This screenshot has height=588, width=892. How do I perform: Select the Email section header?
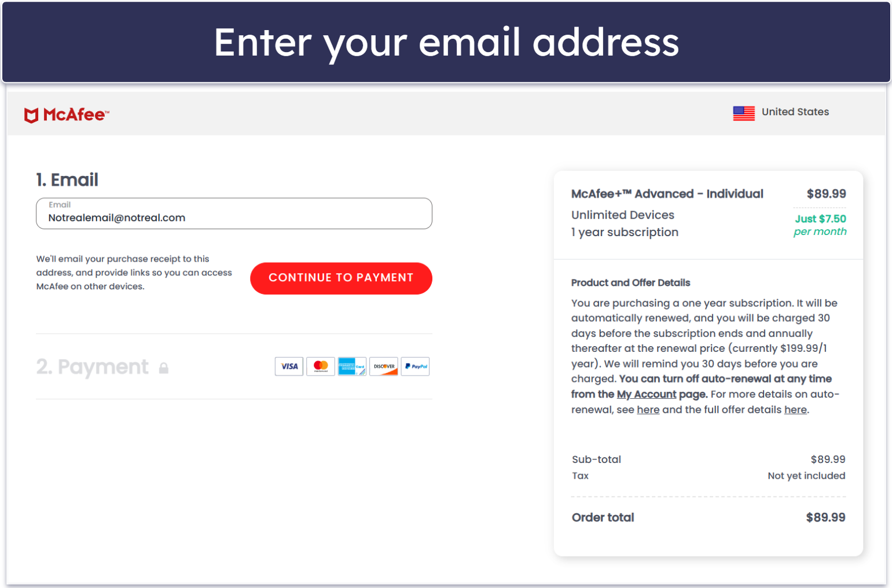68,180
